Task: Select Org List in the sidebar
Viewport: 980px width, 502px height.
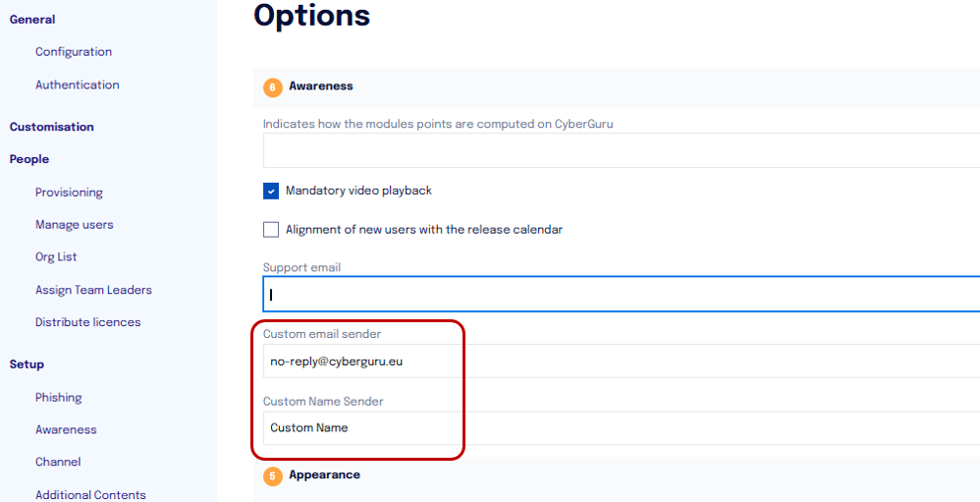Action: (x=56, y=257)
